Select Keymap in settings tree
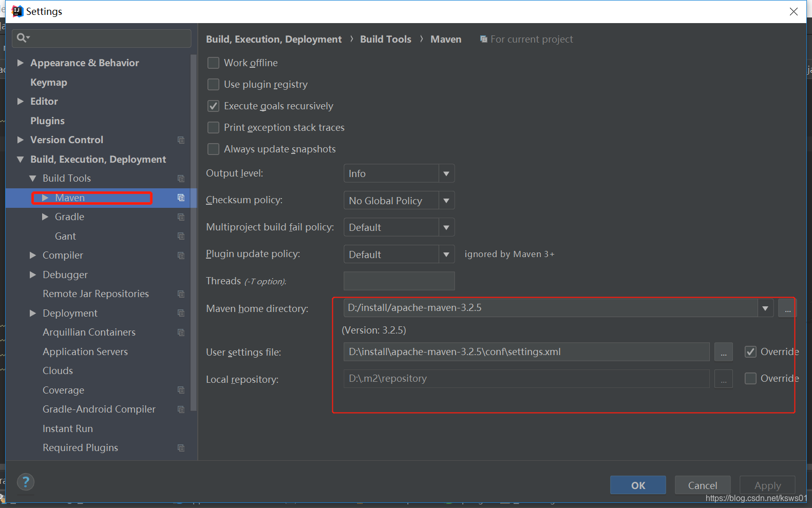The height and width of the screenshot is (508, 812). click(49, 83)
